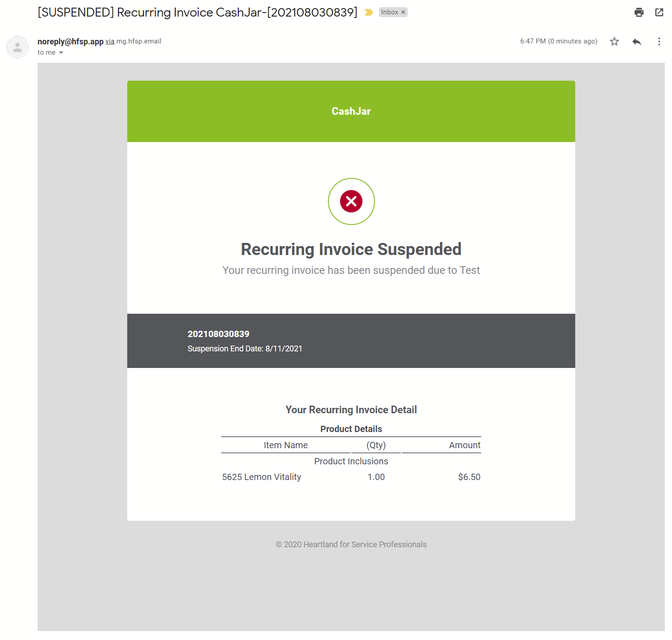Image resolution: width=672 pixels, height=640 pixels.
Task: Click the sender avatar icon
Action: (x=17, y=47)
